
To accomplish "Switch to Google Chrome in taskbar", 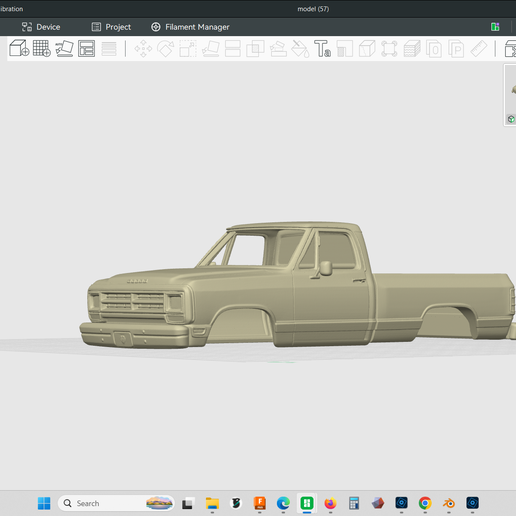I will click(425, 503).
